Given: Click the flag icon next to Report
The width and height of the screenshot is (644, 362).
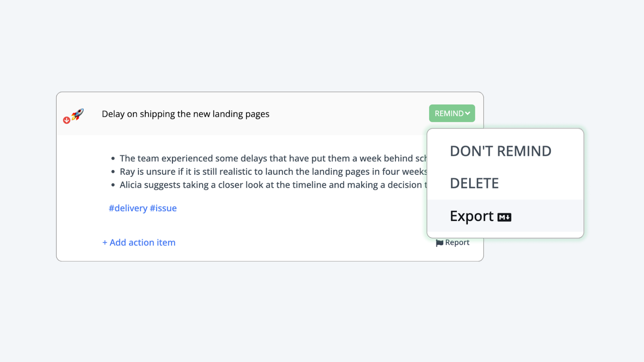Looking at the screenshot, I should [440, 243].
